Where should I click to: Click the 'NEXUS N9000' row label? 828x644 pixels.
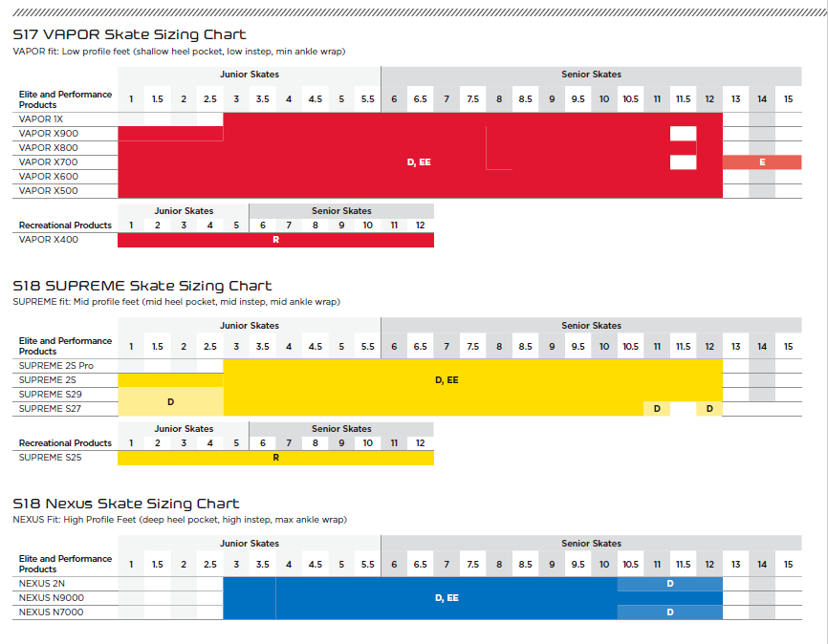click(52, 598)
